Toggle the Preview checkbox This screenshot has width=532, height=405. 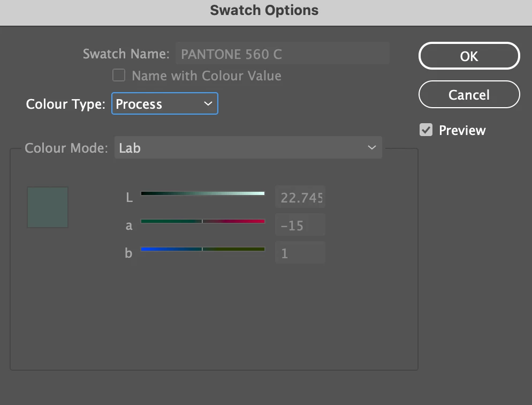pos(426,130)
